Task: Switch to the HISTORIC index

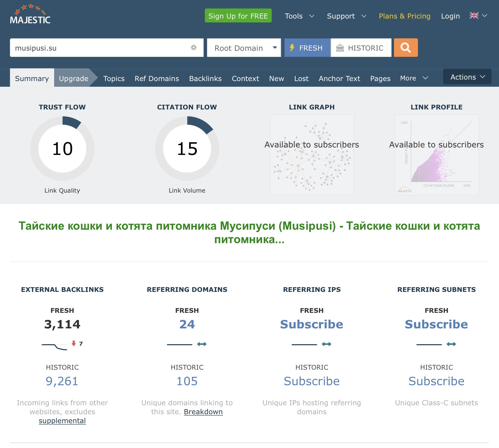Action: click(361, 48)
